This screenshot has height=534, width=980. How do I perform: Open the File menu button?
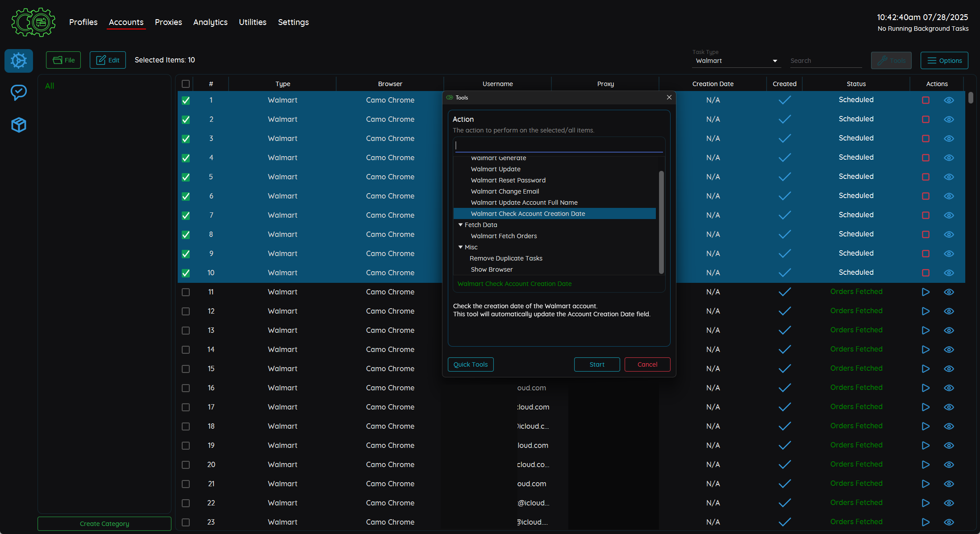click(x=63, y=60)
